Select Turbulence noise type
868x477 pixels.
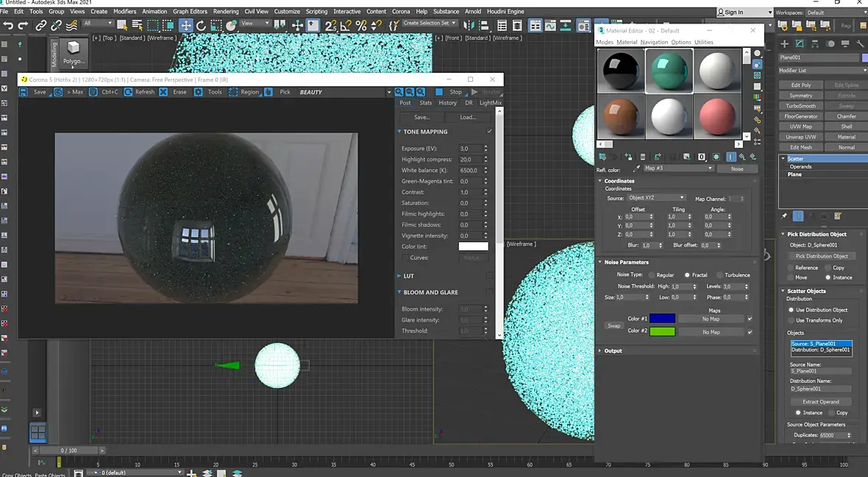720,275
